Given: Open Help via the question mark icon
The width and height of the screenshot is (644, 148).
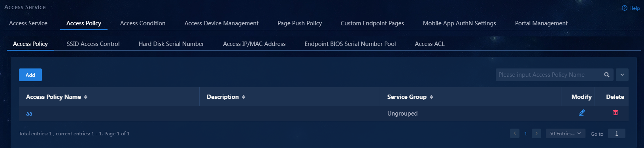Looking at the screenshot, I should coord(625,8).
